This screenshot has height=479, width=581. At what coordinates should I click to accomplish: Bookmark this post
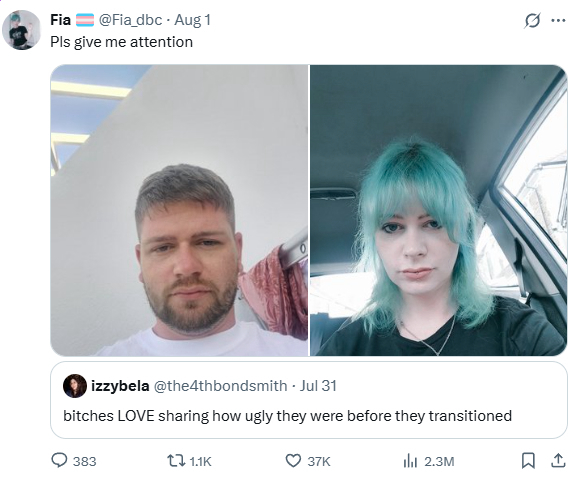[528, 461]
